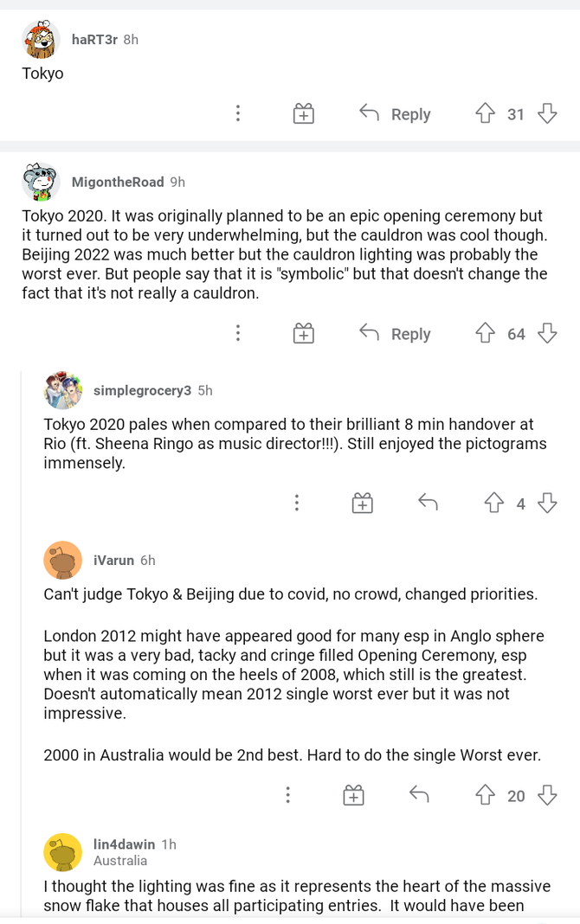Downvote iVarun's comment
The image size is (580, 924).
point(547,795)
